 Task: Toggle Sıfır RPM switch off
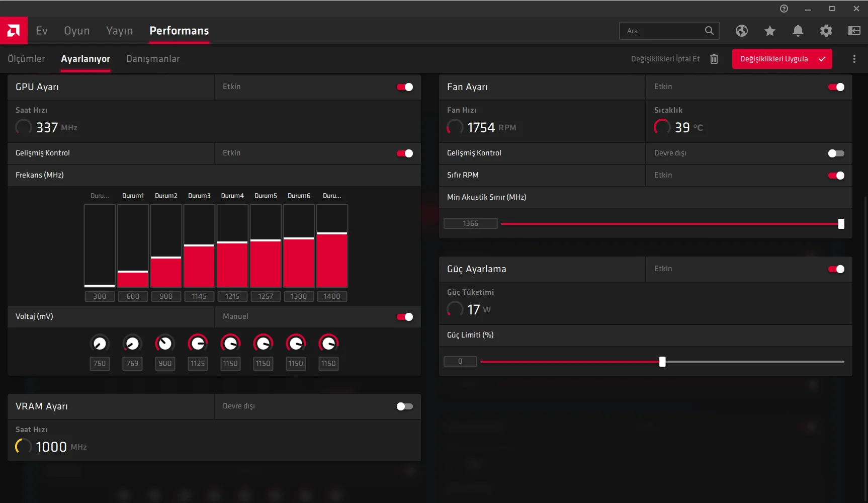coord(836,176)
